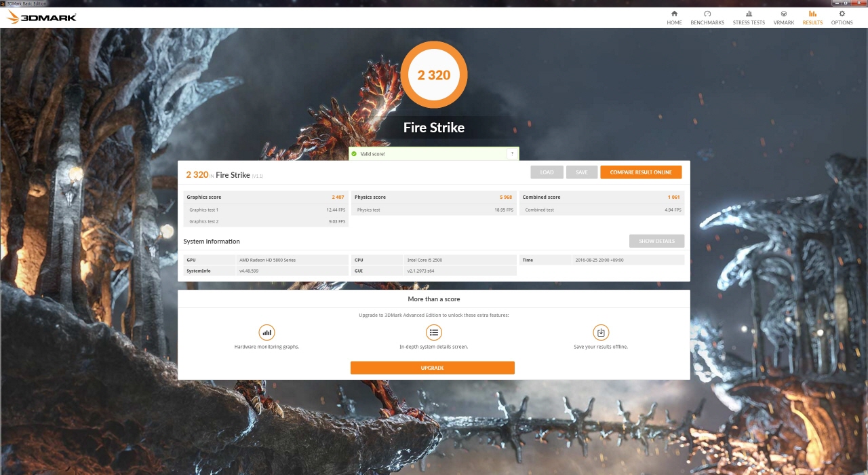Click the 12.44 FPS value

tap(336, 210)
